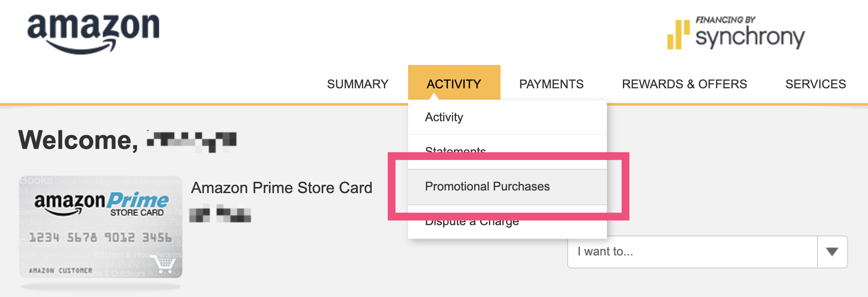Image resolution: width=868 pixels, height=297 pixels.
Task: Click the dropdown arrow next to 'I want to...'
Action: (833, 252)
